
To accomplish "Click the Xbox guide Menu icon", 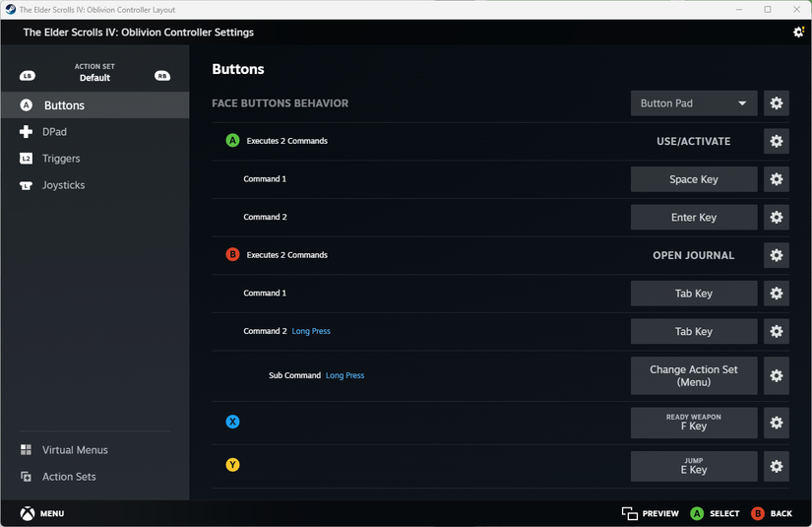I will pos(28,513).
